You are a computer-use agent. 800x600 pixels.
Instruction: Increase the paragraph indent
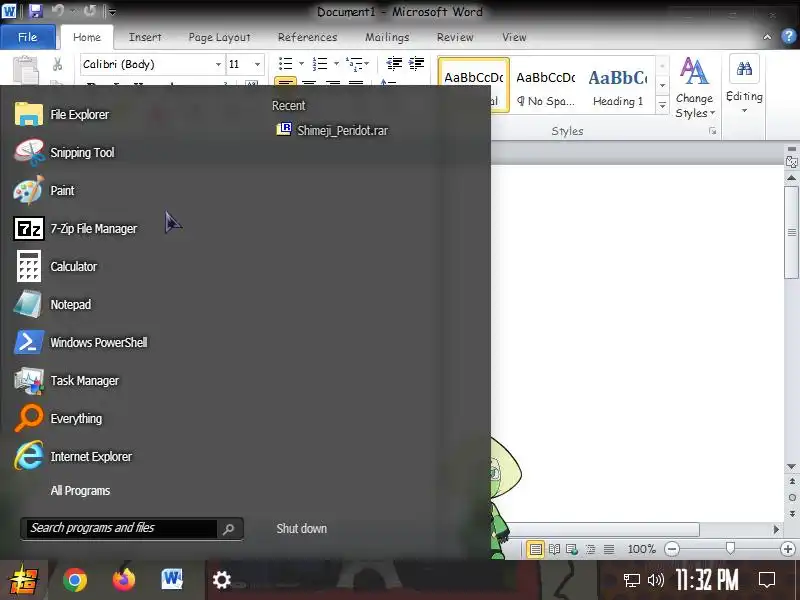416,63
